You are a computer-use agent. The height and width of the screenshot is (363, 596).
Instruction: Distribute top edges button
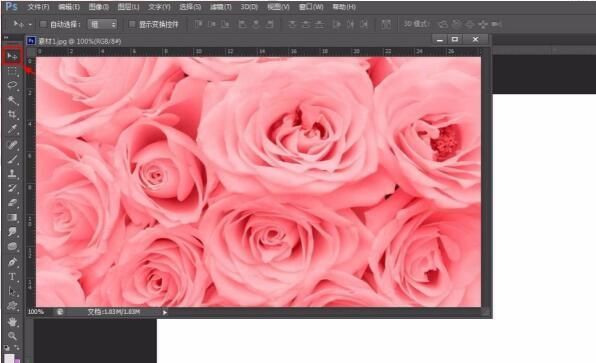pyautogui.click(x=292, y=24)
